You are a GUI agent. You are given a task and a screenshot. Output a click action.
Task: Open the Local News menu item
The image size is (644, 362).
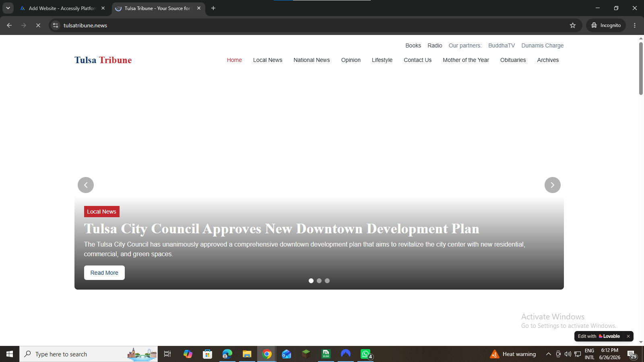click(x=268, y=60)
